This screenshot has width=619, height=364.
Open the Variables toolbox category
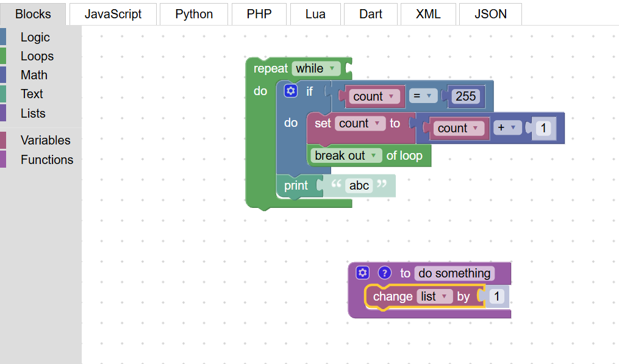pyautogui.click(x=41, y=140)
